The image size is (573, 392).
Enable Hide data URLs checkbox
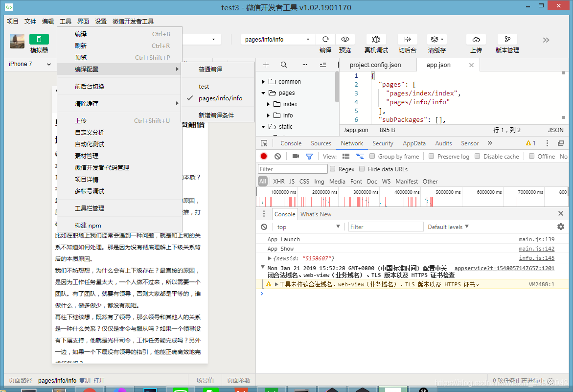[x=362, y=169]
